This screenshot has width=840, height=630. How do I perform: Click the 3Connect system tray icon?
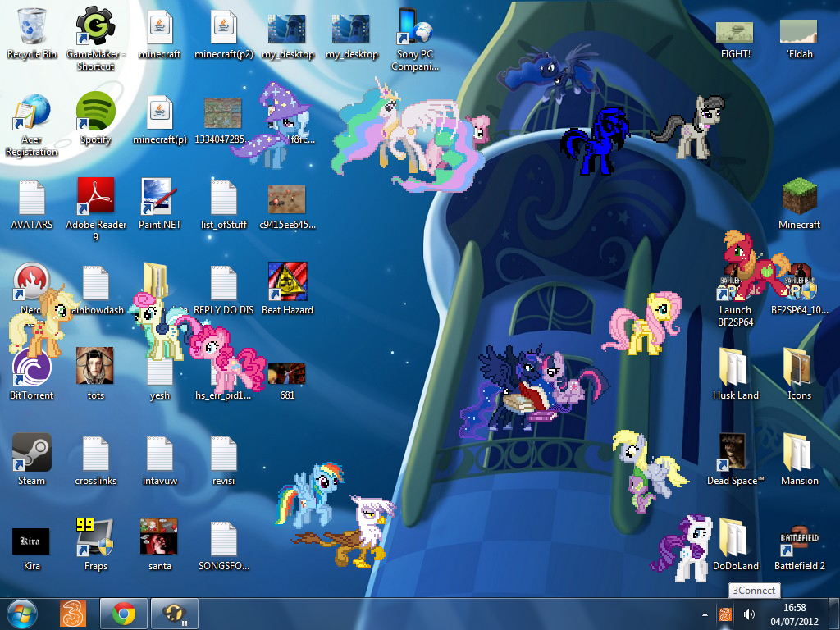[x=725, y=614]
